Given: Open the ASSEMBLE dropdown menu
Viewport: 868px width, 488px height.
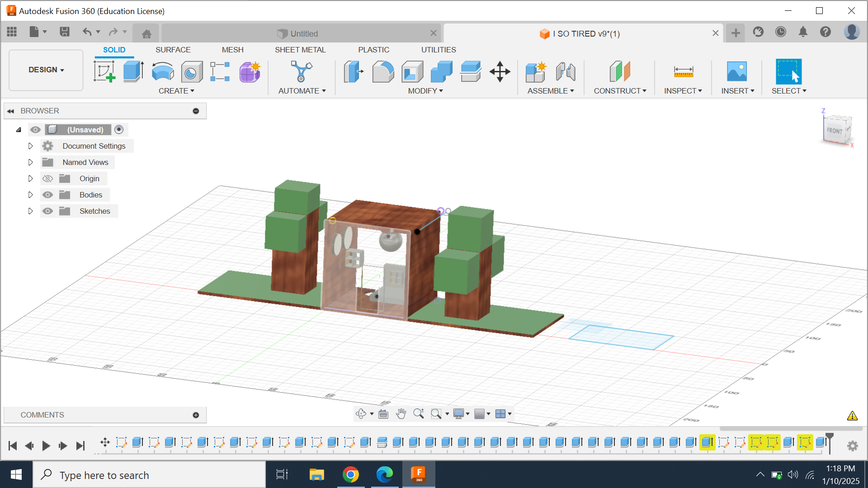Looking at the screenshot, I should [x=551, y=91].
